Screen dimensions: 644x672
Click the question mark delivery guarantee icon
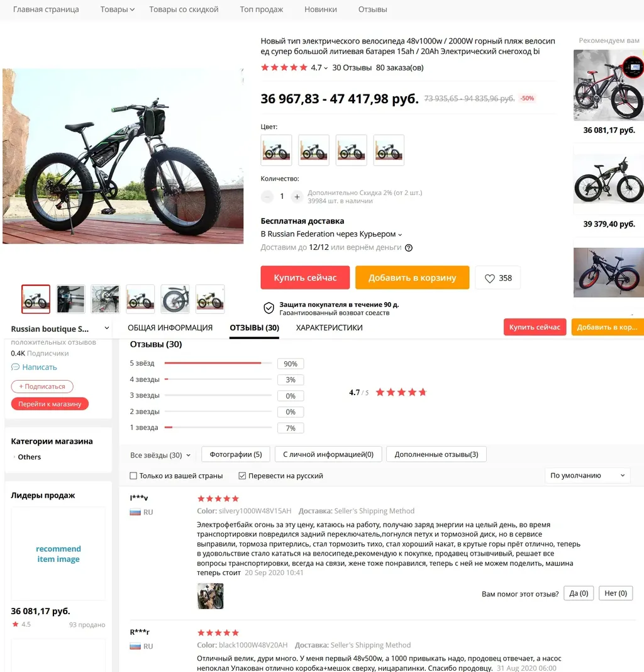pyautogui.click(x=409, y=248)
